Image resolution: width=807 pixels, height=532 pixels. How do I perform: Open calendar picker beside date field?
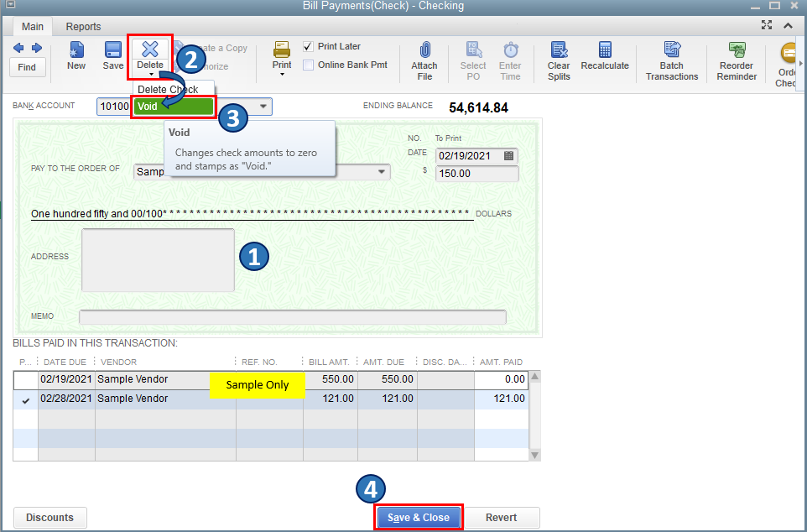(508, 155)
